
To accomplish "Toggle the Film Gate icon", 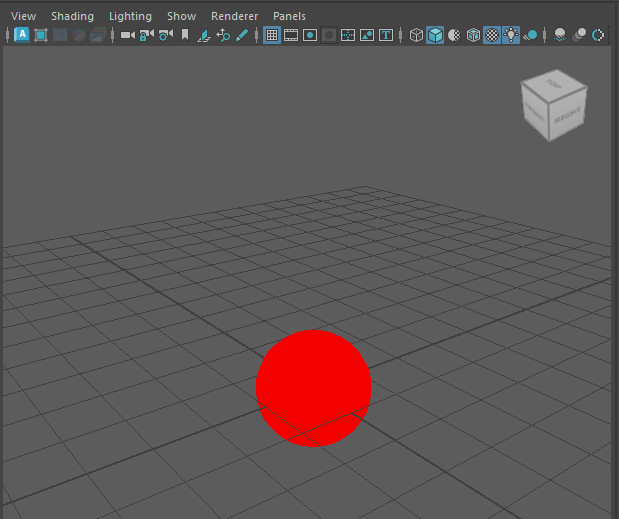I will tap(291, 35).
